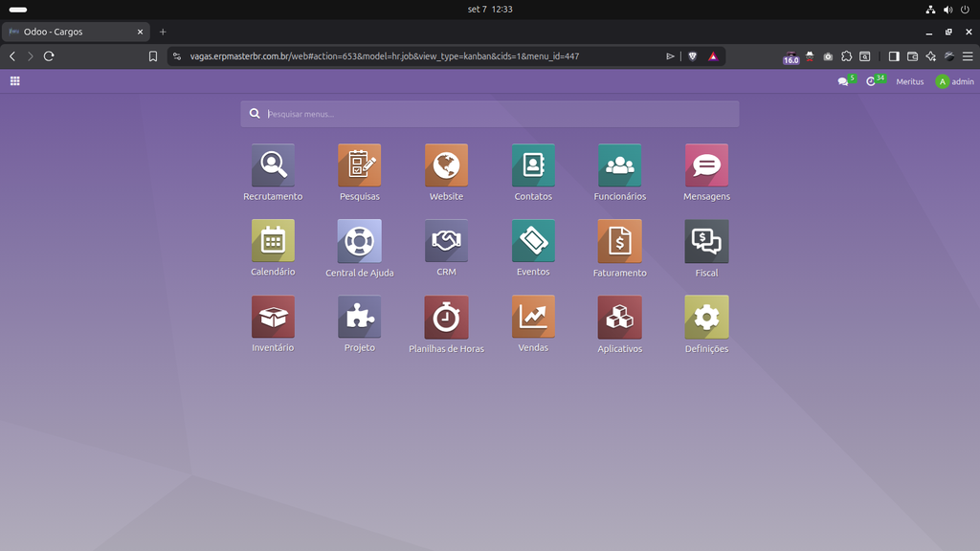Reload the current page
The image size is (980, 551).
(x=49, y=56)
